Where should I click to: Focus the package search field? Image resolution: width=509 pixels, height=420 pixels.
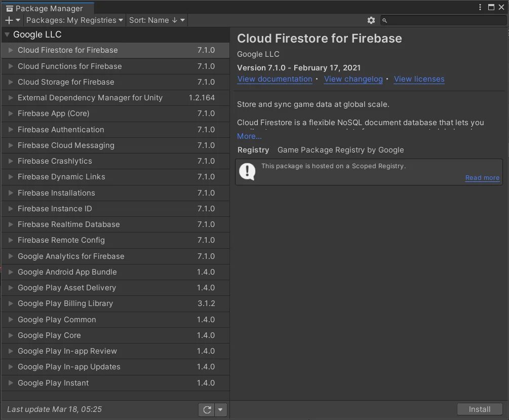[443, 20]
